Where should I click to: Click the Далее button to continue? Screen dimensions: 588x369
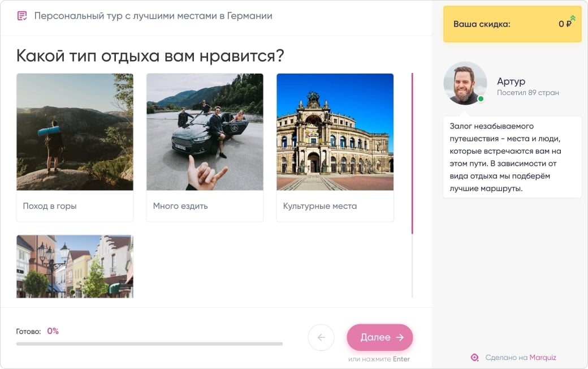tap(379, 337)
